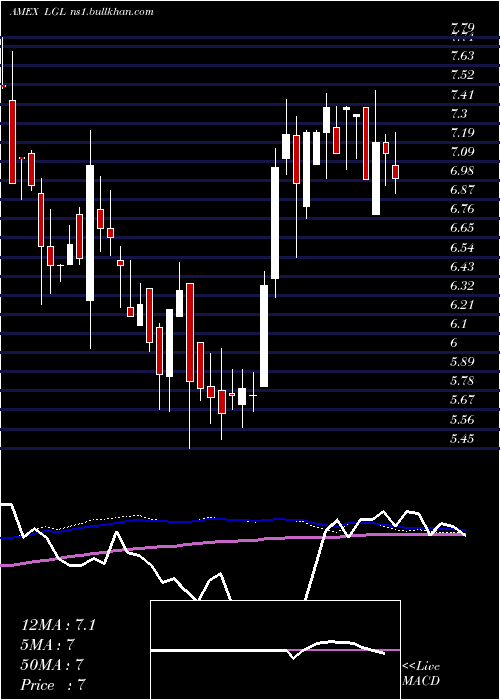This screenshot has height=700, width=500.
Task: Select the 7.52 price axis label
Action: point(462,75)
